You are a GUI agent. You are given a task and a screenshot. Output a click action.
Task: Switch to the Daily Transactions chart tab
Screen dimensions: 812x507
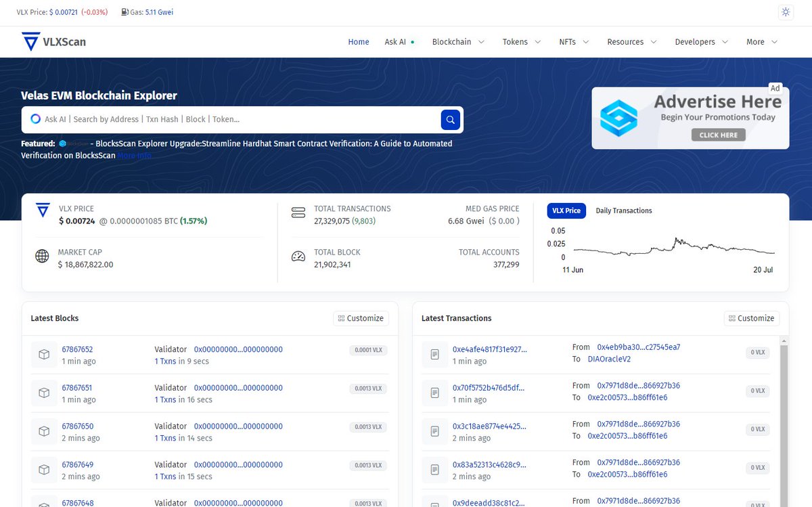click(624, 211)
